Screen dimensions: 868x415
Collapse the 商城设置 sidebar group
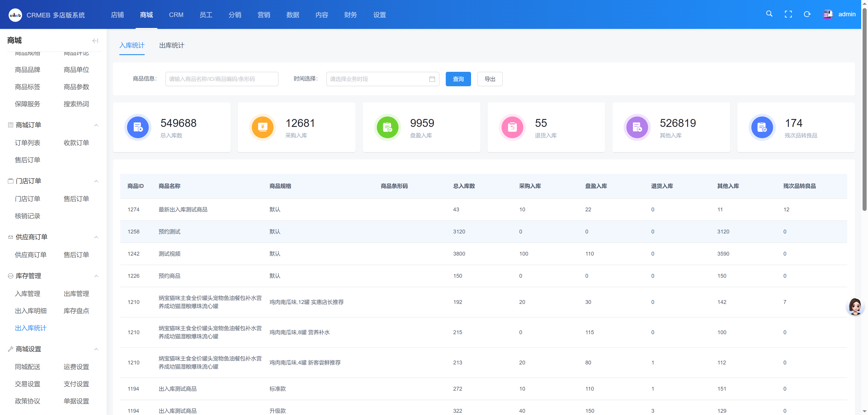pos(96,349)
